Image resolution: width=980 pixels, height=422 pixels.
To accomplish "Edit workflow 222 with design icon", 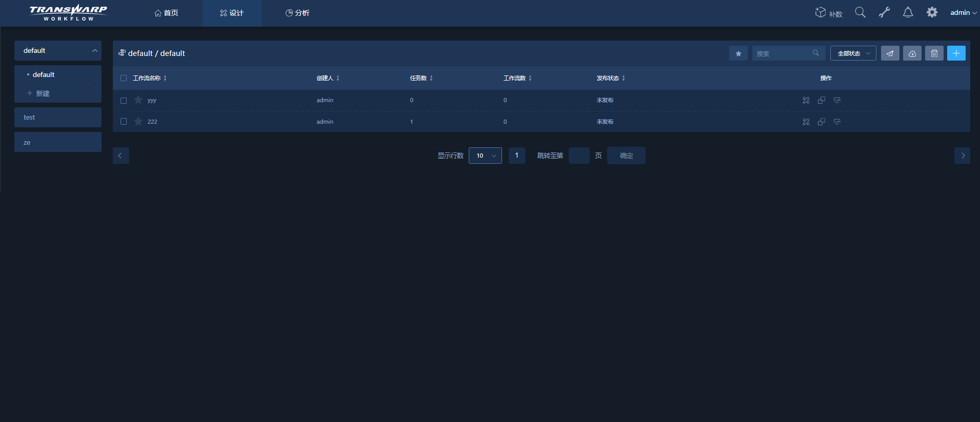I will click(x=806, y=122).
